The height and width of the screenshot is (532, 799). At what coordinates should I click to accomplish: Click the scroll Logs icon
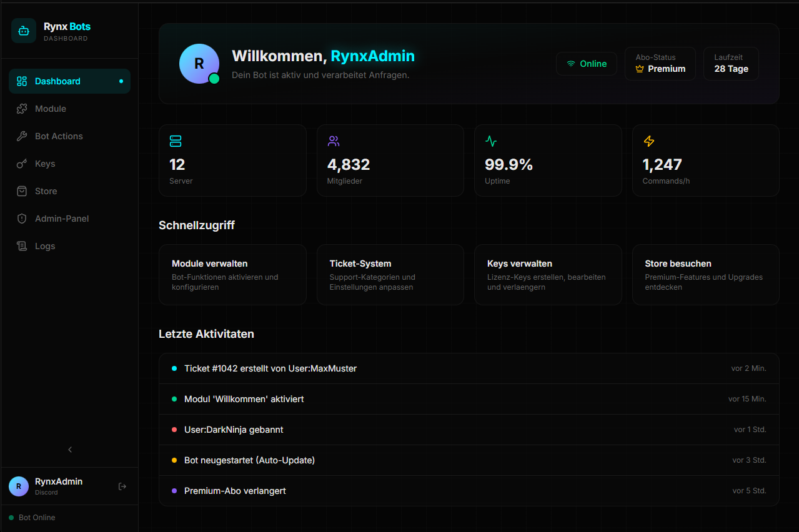(22, 246)
